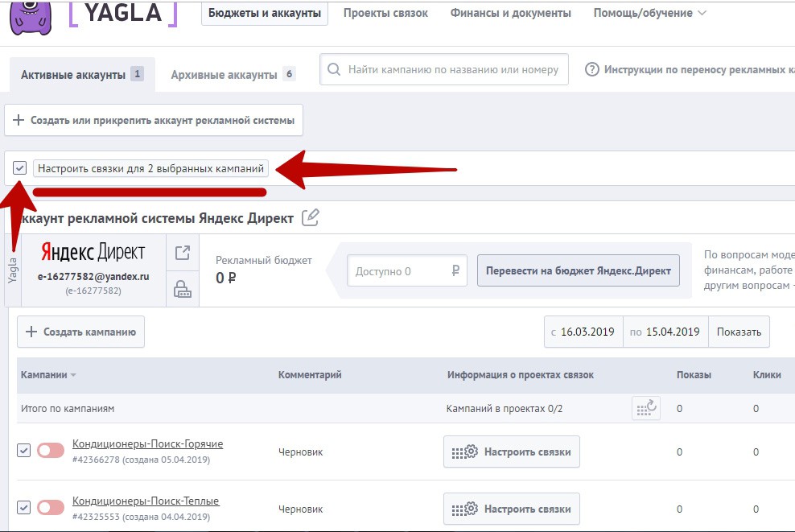
Task: Click Черновик comment for Кондиционеры-Поиск-Горячие
Action: (x=300, y=452)
